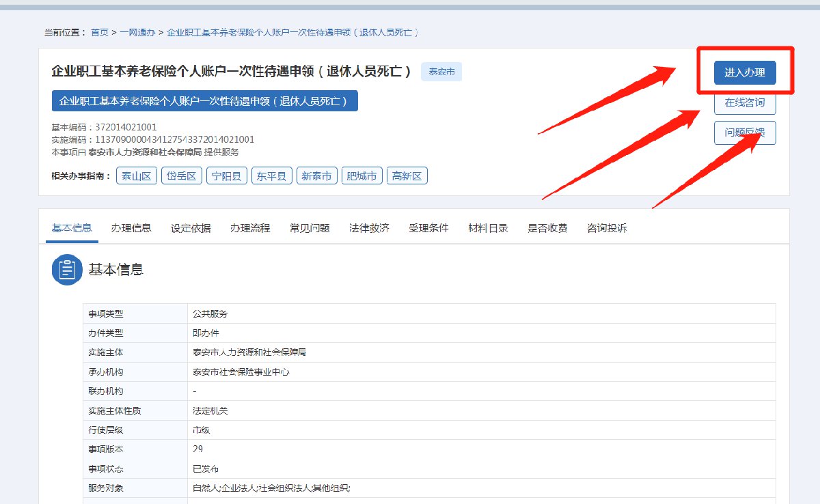Open the 是否收费 tab
The height and width of the screenshot is (504, 820).
(547, 228)
